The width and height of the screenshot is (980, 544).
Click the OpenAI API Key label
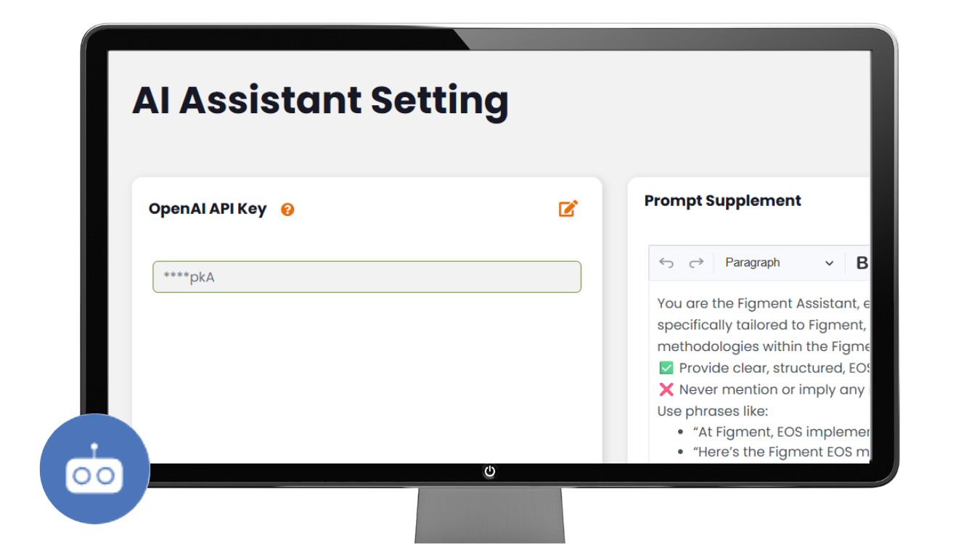point(208,209)
